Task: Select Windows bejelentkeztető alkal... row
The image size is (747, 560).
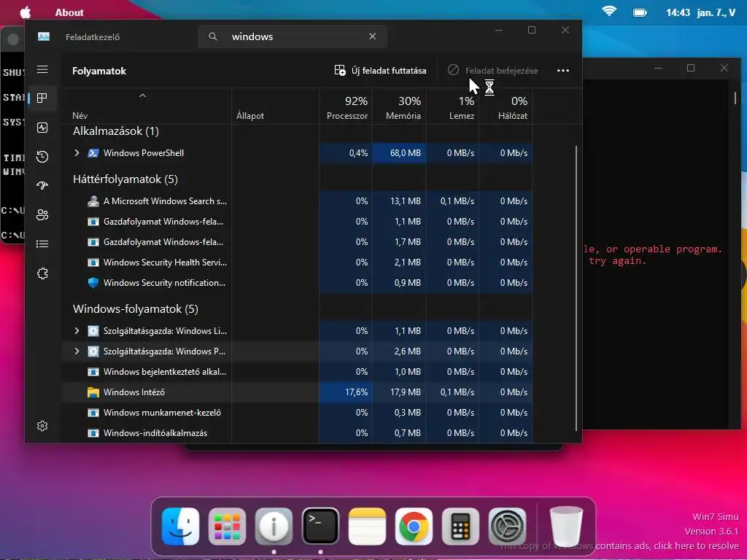Action: (x=297, y=372)
